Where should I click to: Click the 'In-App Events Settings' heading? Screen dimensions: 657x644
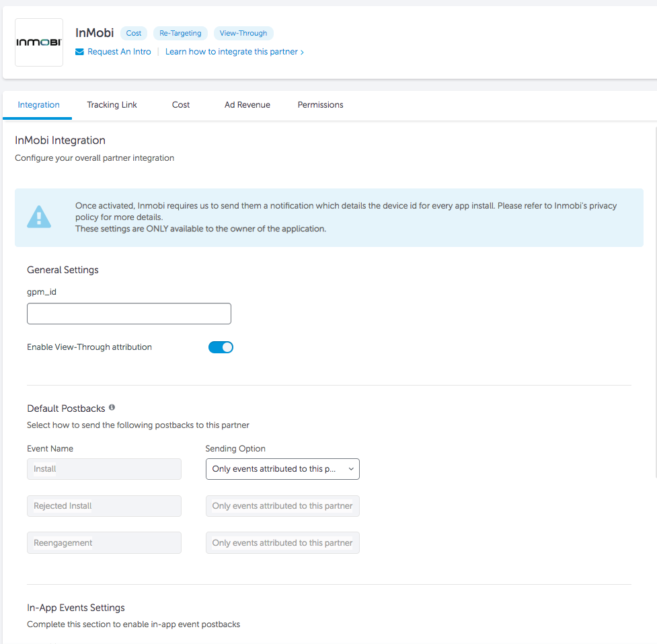(x=76, y=608)
